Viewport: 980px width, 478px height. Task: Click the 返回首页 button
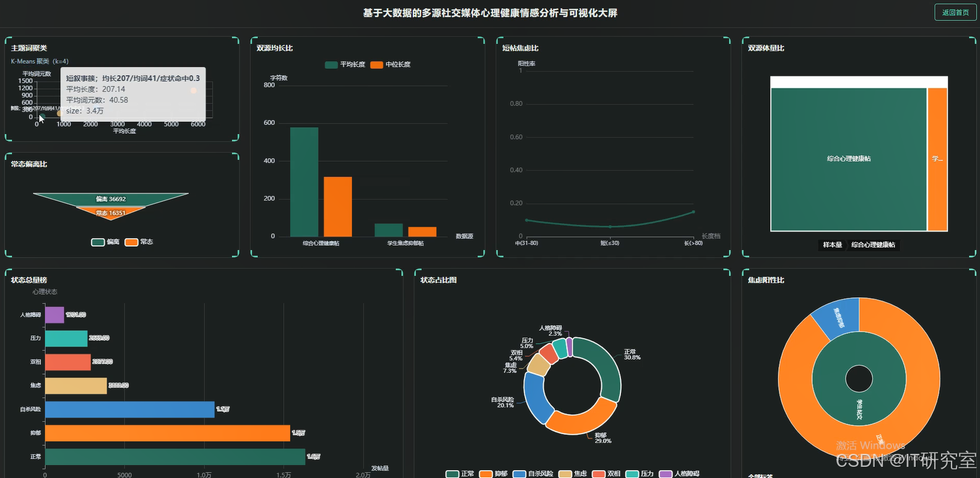click(x=955, y=12)
